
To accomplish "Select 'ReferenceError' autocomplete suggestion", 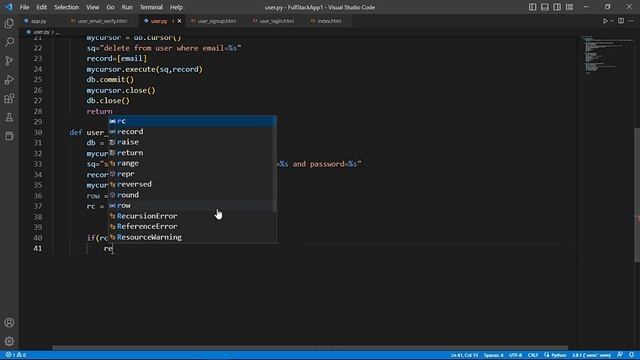I will click(x=192, y=227).
